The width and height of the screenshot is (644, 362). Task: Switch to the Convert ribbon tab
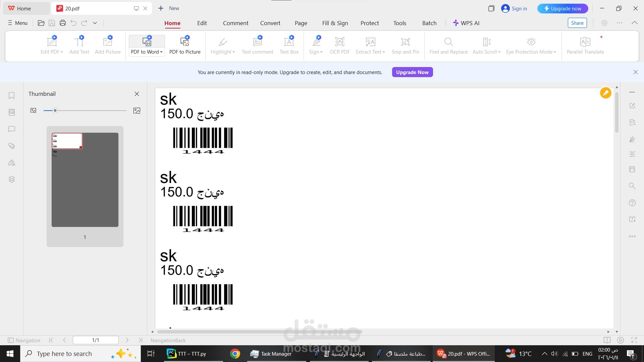click(270, 23)
